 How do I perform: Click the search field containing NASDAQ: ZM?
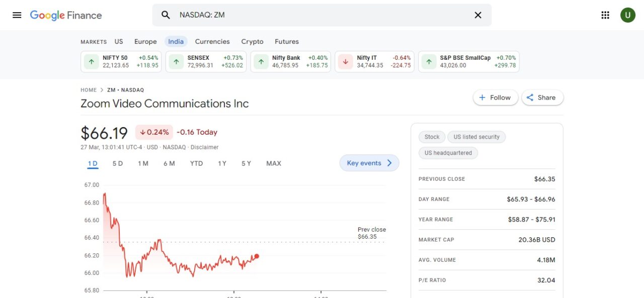click(x=322, y=15)
